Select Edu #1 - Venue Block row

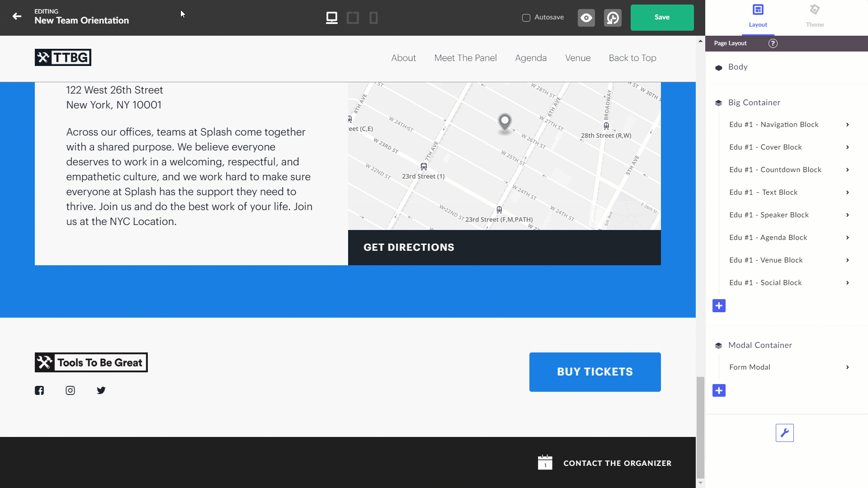click(x=789, y=260)
